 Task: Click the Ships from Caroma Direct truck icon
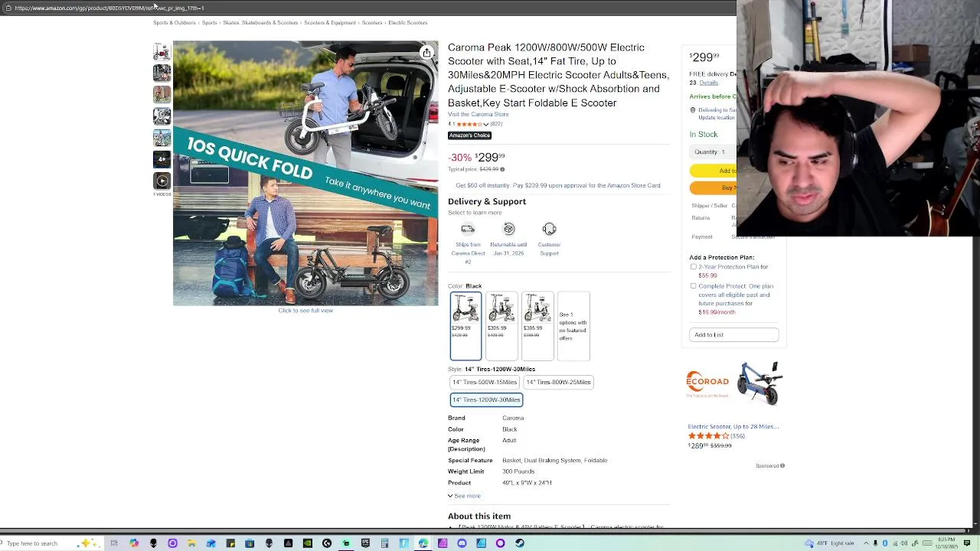coord(468,229)
